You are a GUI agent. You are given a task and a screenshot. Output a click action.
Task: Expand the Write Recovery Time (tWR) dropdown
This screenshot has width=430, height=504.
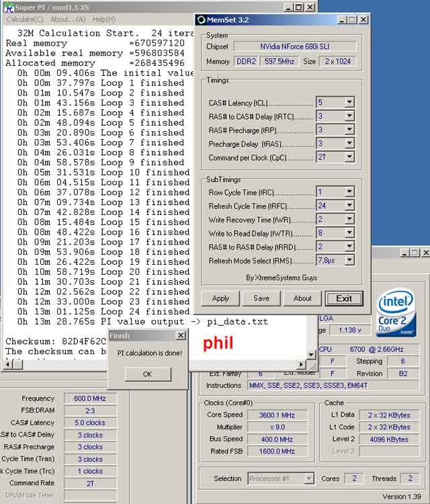[349, 219]
